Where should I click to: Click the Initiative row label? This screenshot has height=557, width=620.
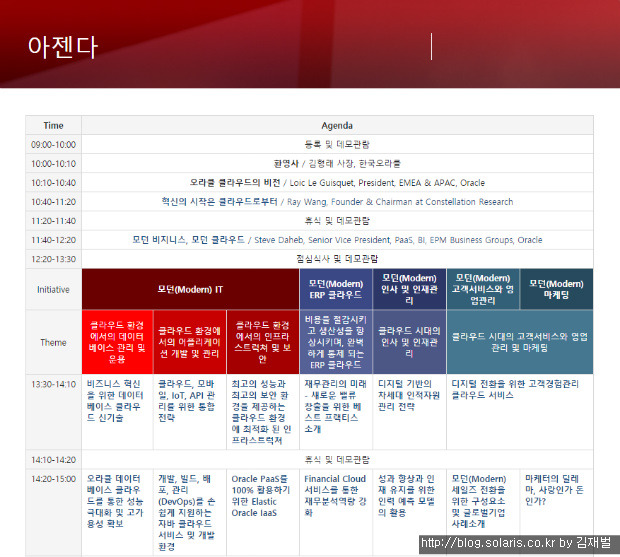pos(53,289)
